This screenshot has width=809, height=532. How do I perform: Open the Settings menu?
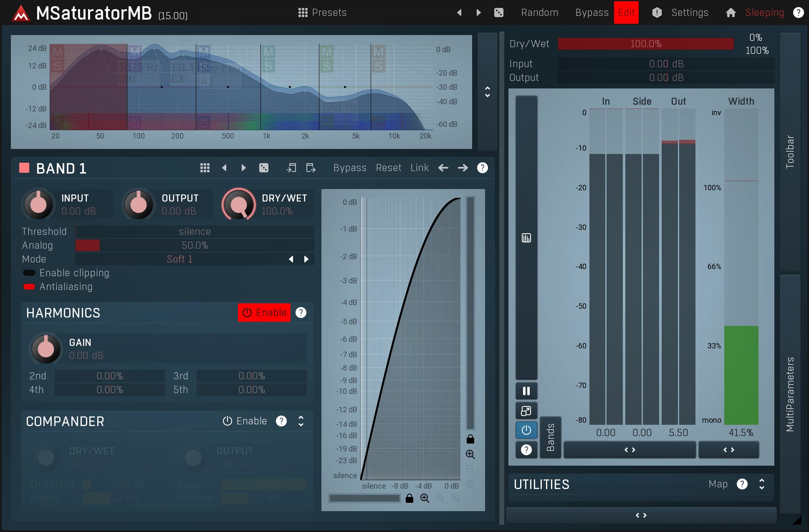click(x=689, y=13)
